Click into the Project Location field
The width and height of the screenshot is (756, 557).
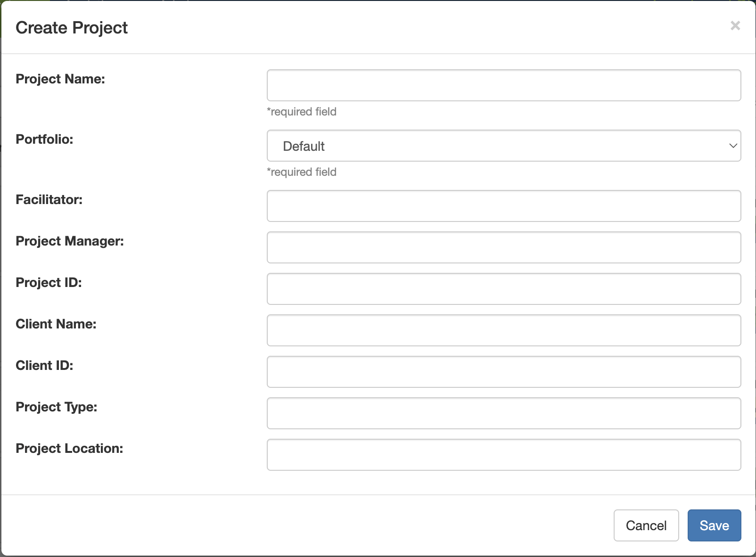(x=503, y=455)
